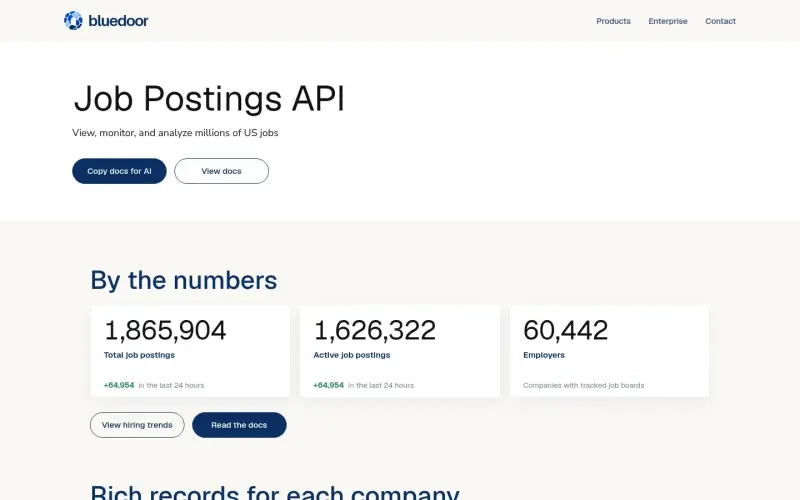Click View hiring trends button
The height and width of the screenshot is (500, 800).
pyautogui.click(x=137, y=425)
